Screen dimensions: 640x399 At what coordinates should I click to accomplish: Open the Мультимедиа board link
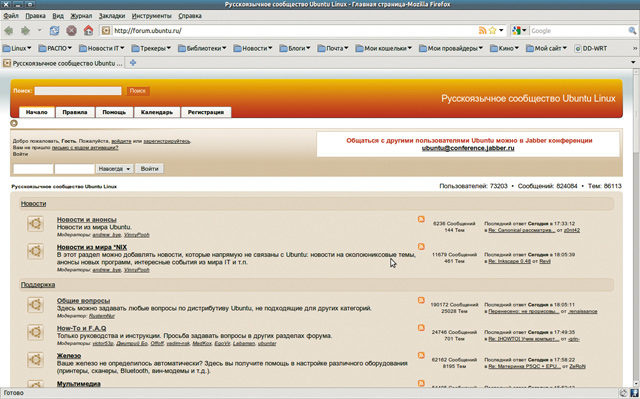[x=78, y=383]
